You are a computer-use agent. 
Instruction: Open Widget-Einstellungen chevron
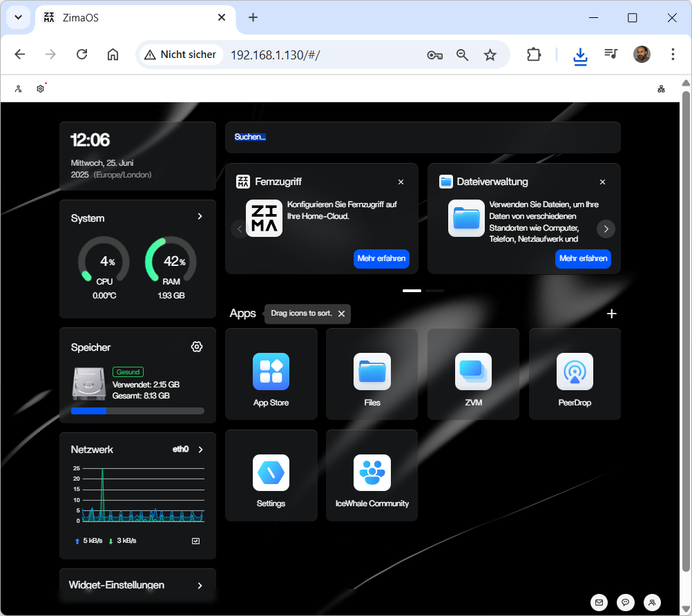point(200,586)
